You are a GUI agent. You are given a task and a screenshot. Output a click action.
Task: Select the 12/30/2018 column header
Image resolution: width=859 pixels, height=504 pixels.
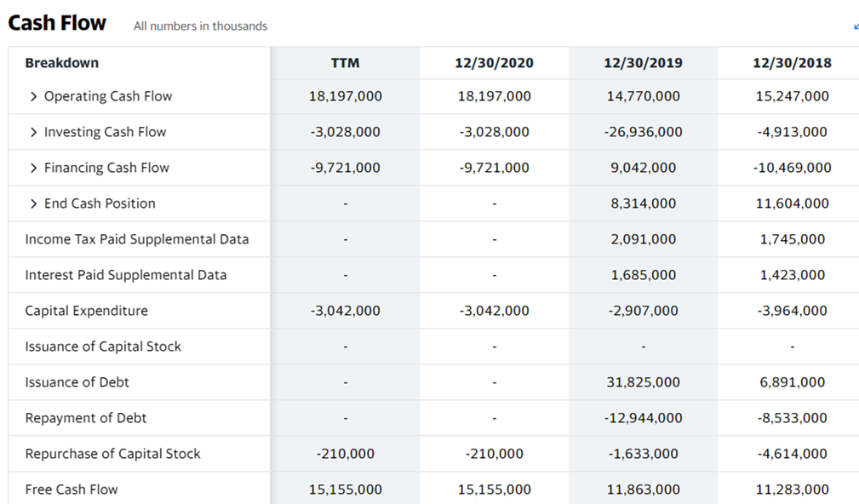click(792, 63)
